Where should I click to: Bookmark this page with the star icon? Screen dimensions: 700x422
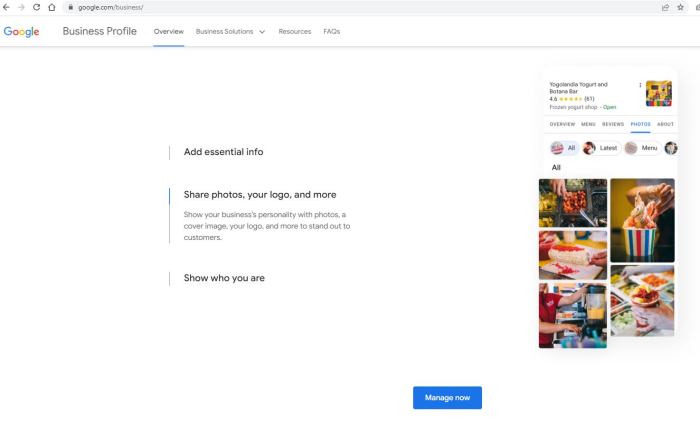pos(680,7)
